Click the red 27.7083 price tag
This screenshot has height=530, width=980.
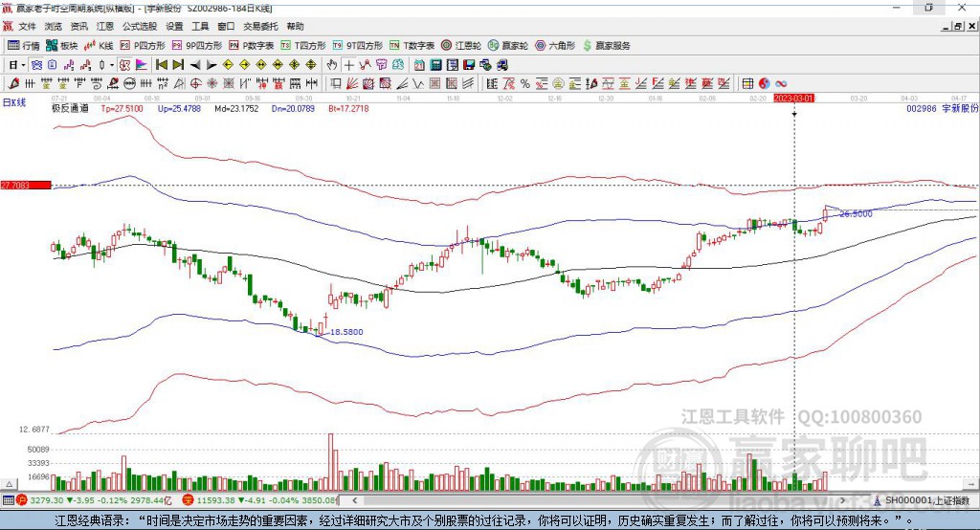[x=26, y=185]
